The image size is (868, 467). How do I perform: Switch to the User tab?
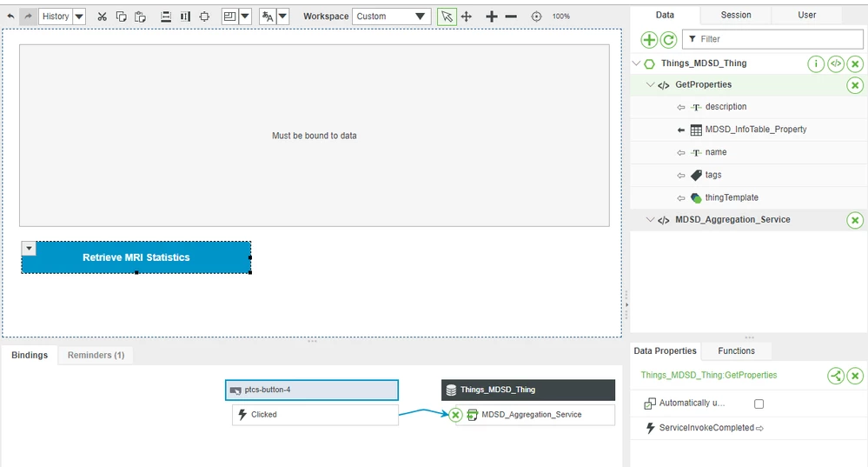(x=806, y=15)
